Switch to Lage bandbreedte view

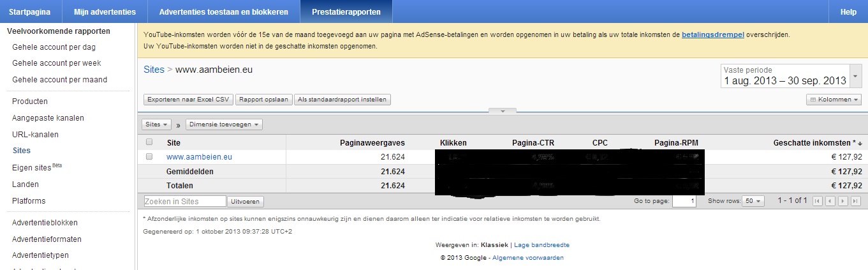tap(541, 245)
